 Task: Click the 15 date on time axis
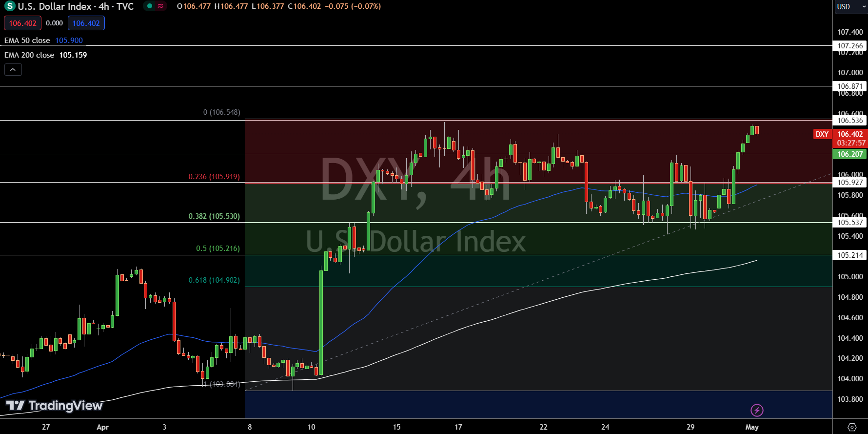(x=396, y=427)
